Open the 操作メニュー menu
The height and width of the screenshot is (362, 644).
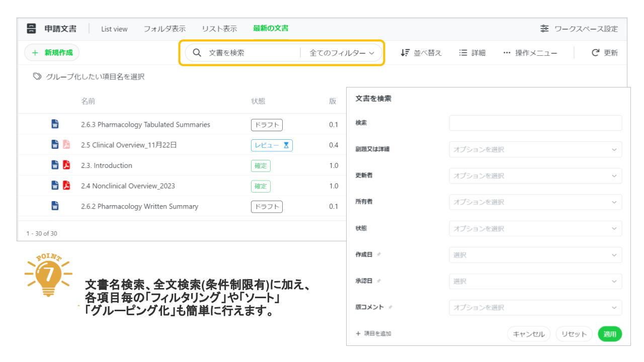point(530,53)
